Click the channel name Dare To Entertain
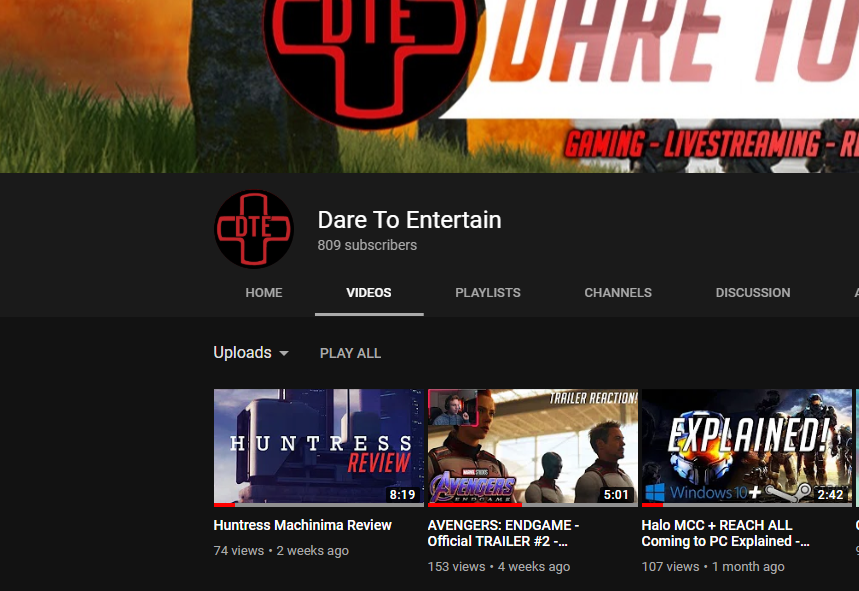 pos(409,220)
